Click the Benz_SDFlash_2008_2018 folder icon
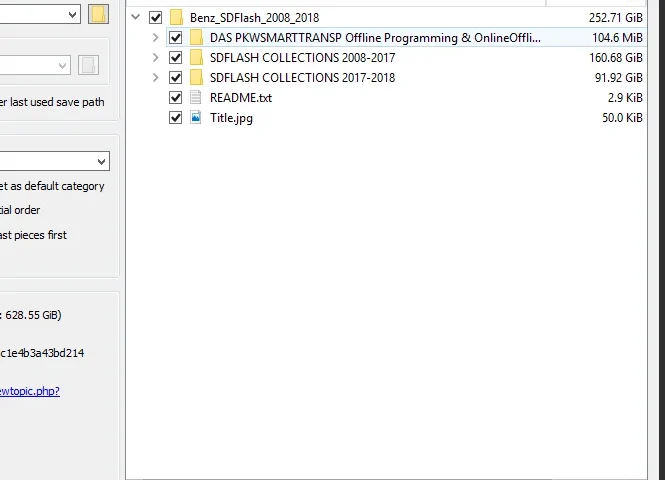 (x=176, y=17)
